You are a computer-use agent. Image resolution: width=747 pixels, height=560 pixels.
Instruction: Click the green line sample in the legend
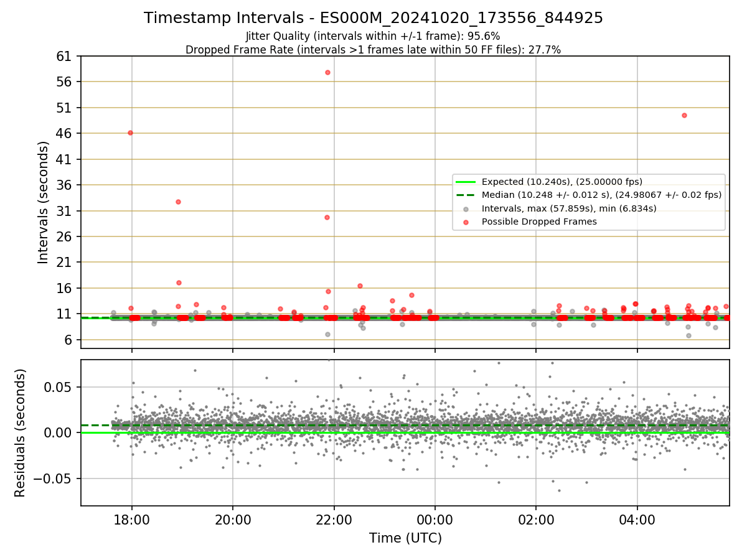(x=466, y=182)
